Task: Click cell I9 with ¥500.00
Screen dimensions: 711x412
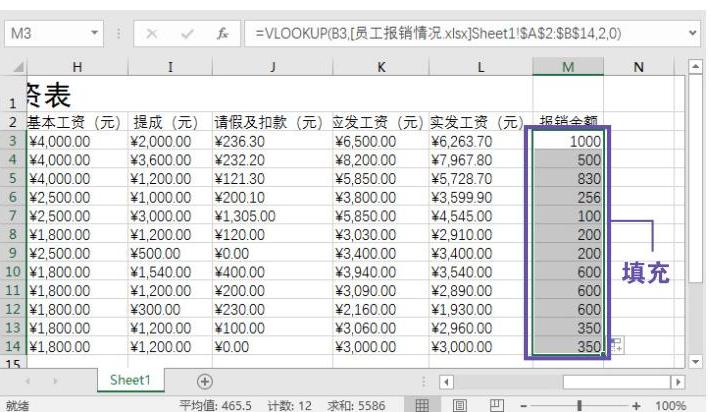Action: click(x=170, y=253)
